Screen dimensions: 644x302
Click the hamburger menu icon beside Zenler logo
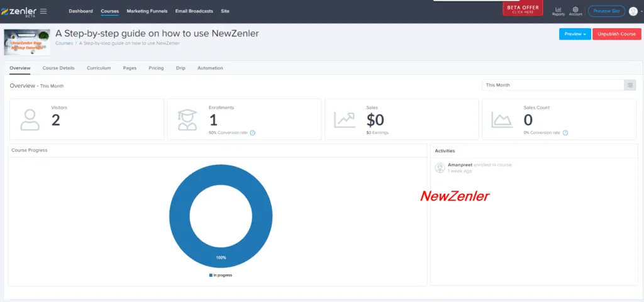click(x=43, y=11)
